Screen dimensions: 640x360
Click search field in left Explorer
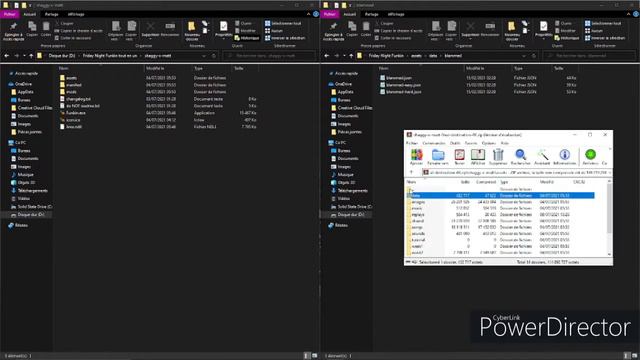pos(269,56)
